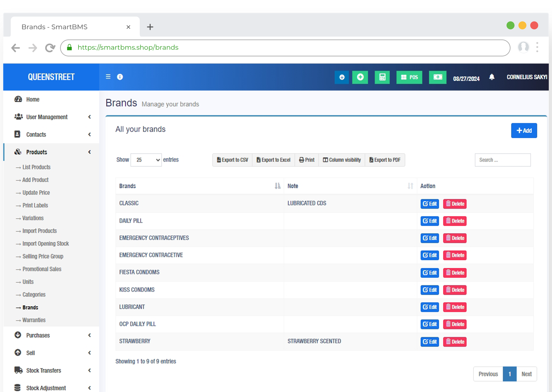The height and width of the screenshot is (392, 552).
Task: Click the brands Search field
Action: pyautogui.click(x=502, y=160)
